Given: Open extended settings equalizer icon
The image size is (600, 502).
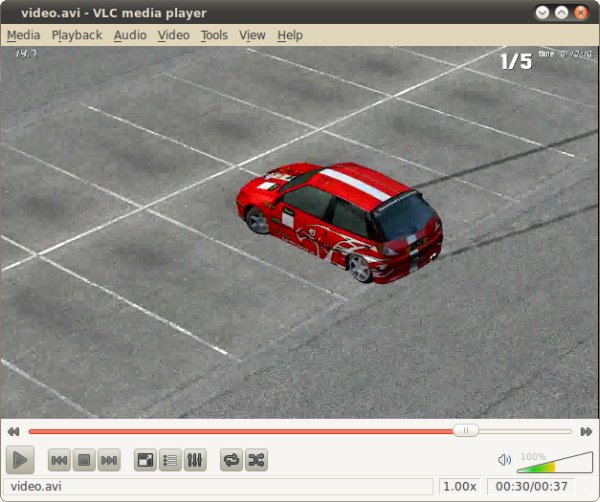Looking at the screenshot, I should point(195,460).
